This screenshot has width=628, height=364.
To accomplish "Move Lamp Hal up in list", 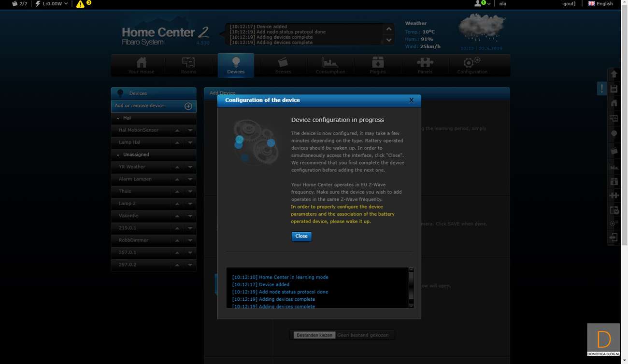I will coord(177,142).
